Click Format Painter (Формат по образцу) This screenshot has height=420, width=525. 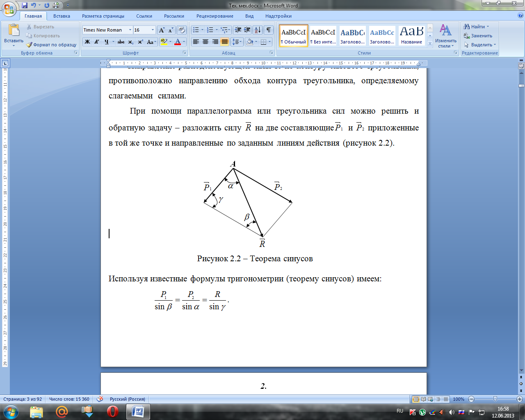click(52, 45)
